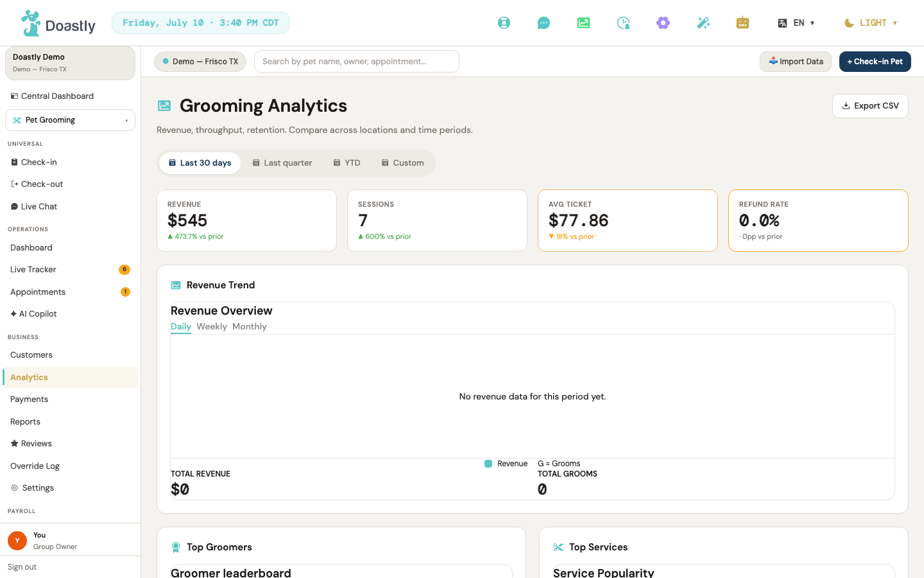924x578 pixels.
Task: Click the Live Tracker badge showing 6
Action: coord(124,270)
